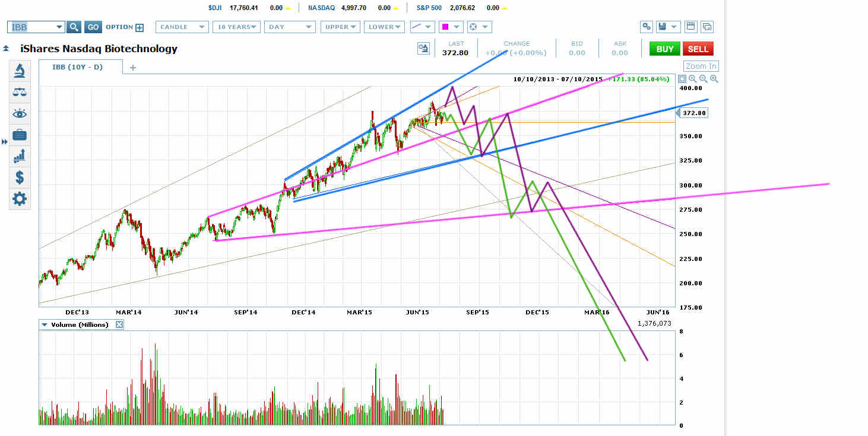Image resolution: width=868 pixels, height=436 pixels.
Task: Click the pop-out window icon
Action: [707, 27]
